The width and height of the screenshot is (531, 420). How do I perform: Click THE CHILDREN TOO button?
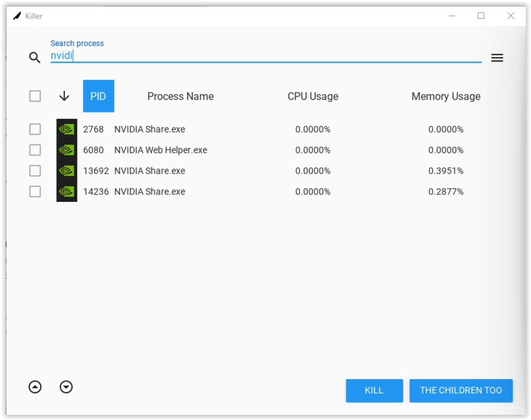pyautogui.click(x=461, y=391)
